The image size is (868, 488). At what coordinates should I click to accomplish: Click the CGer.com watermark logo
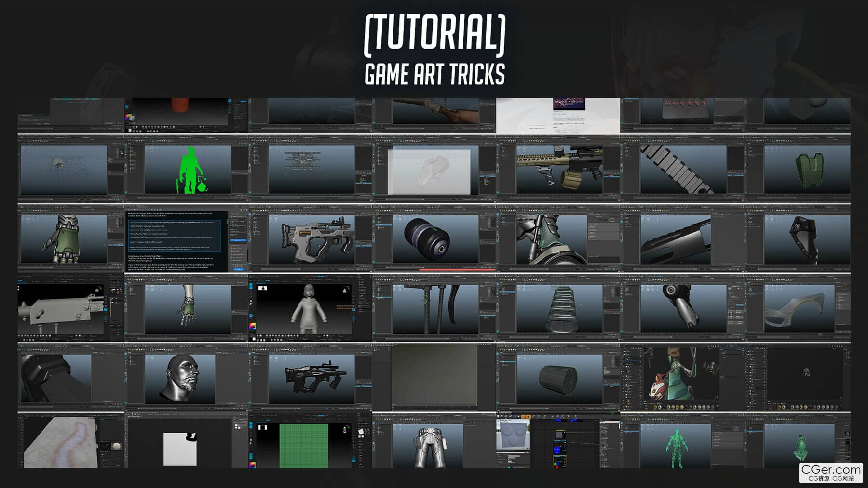coord(831,472)
